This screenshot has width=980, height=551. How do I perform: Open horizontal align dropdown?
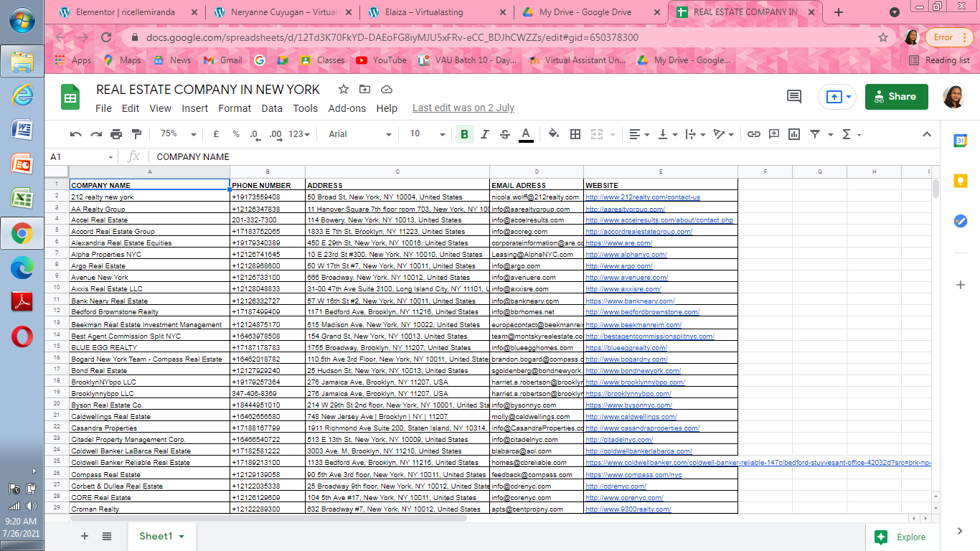639,134
